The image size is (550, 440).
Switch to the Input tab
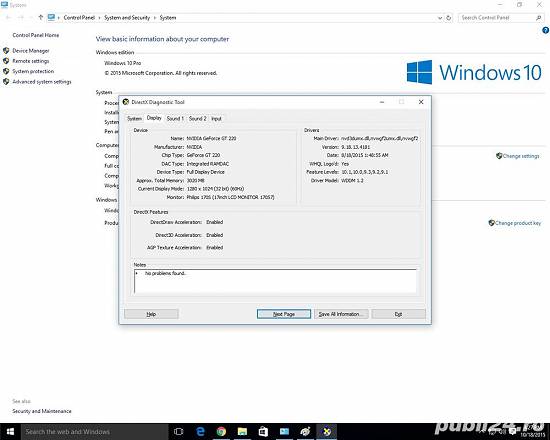click(x=216, y=119)
